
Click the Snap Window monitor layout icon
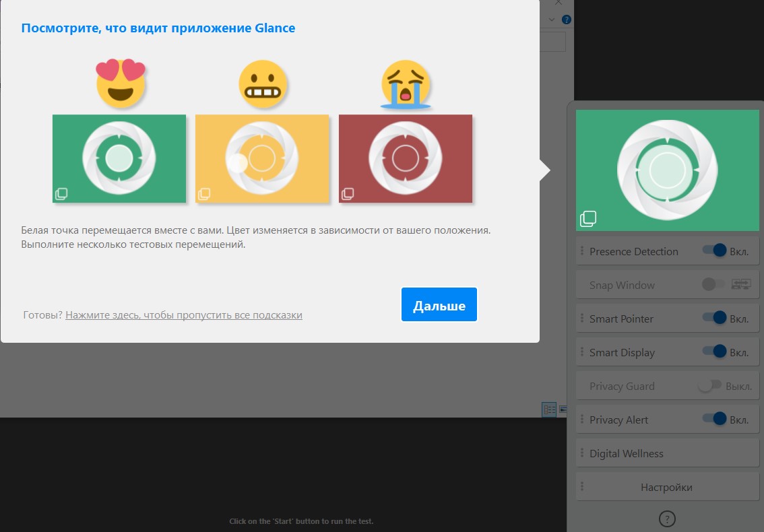click(x=741, y=284)
